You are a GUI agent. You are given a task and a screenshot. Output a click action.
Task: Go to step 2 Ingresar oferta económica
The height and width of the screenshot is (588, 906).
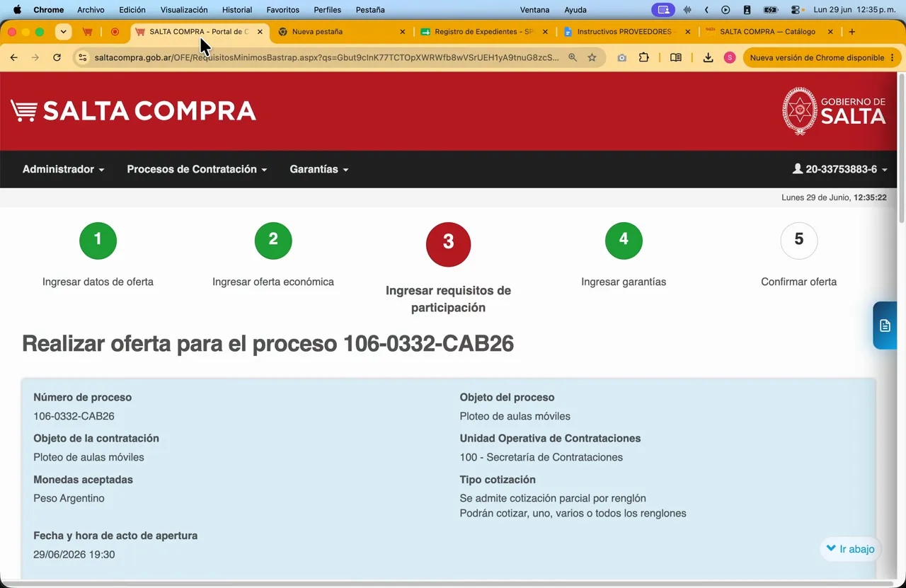click(273, 241)
